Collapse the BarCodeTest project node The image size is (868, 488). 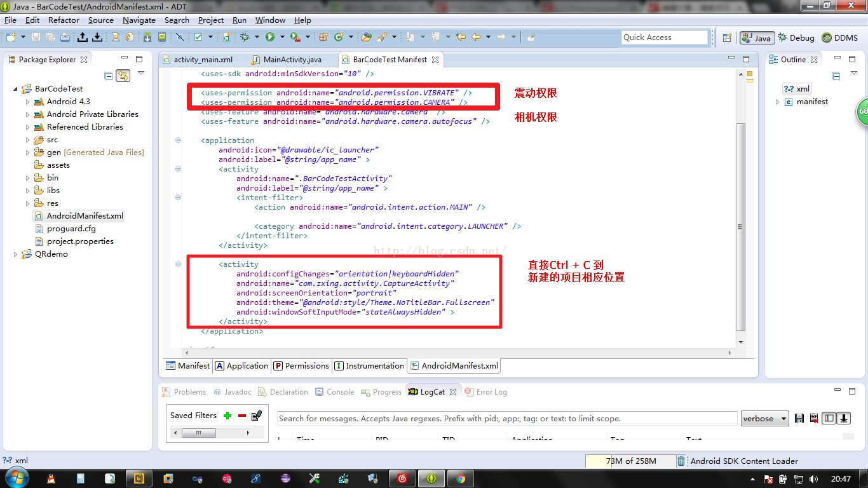16,89
